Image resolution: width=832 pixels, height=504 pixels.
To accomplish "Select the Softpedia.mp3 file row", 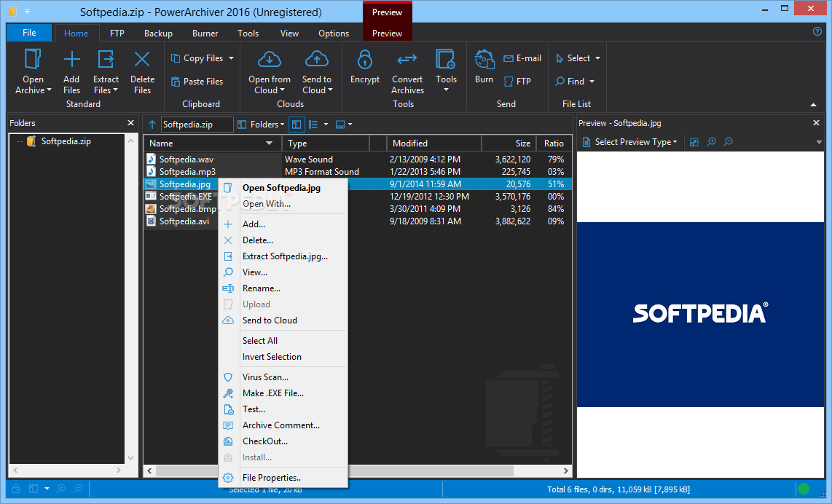I will tap(358, 171).
